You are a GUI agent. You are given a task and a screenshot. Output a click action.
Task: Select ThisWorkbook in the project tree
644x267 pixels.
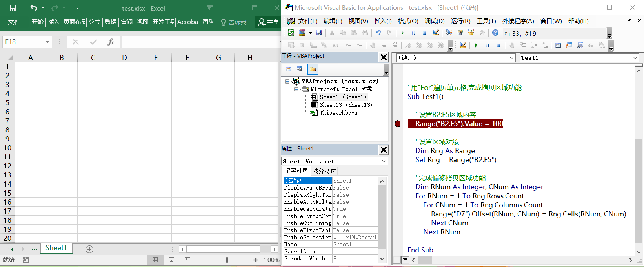point(338,113)
